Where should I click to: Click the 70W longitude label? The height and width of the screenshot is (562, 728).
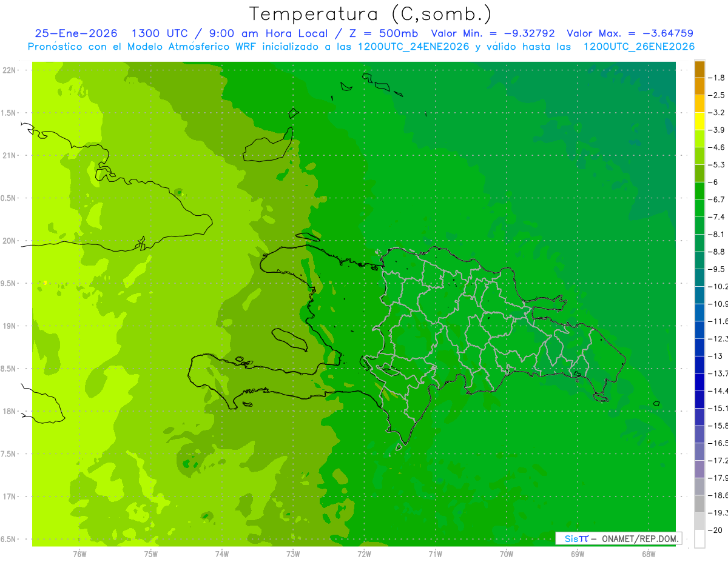507,554
